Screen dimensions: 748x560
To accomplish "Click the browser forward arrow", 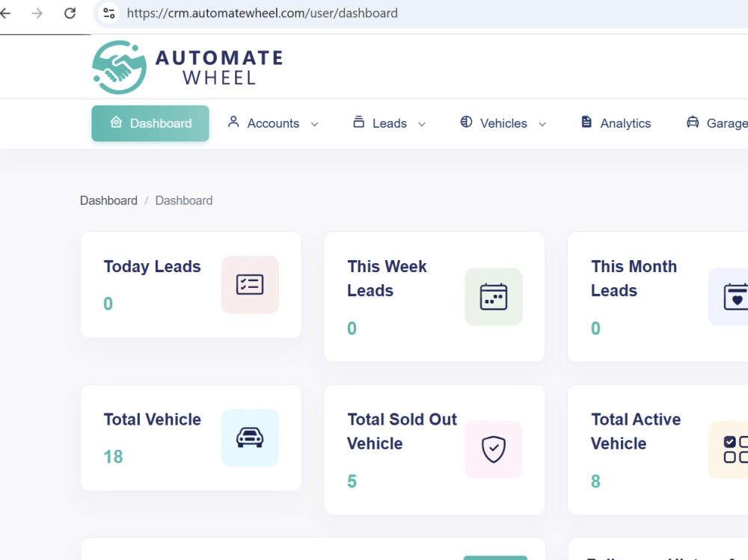I will click(x=37, y=13).
